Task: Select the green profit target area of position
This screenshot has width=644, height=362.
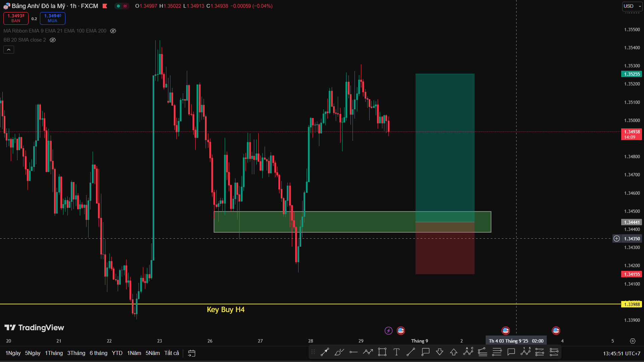Action: pos(445,147)
